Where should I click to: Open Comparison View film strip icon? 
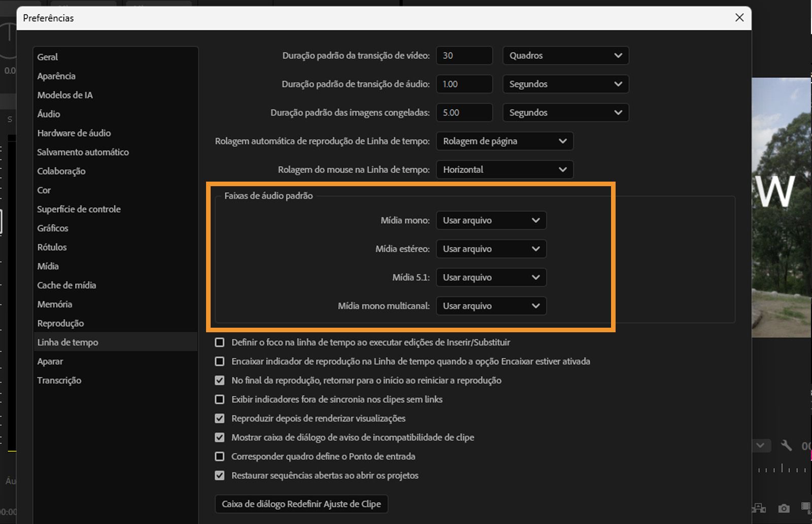[x=806, y=507]
